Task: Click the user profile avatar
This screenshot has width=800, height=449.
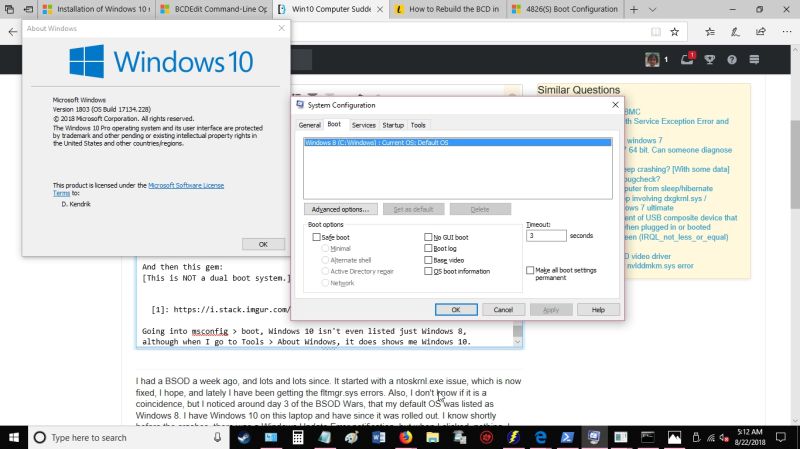Action: coord(652,60)
